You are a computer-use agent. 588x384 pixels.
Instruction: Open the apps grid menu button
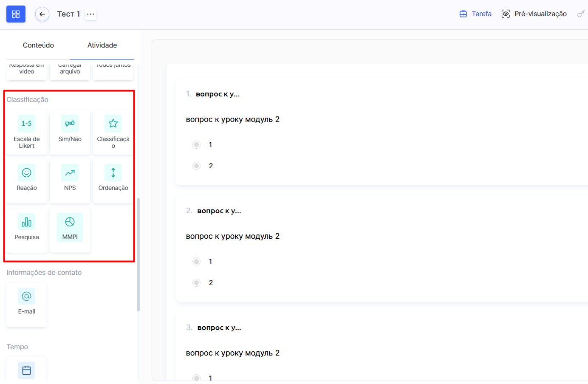click(x=16, y=14)
